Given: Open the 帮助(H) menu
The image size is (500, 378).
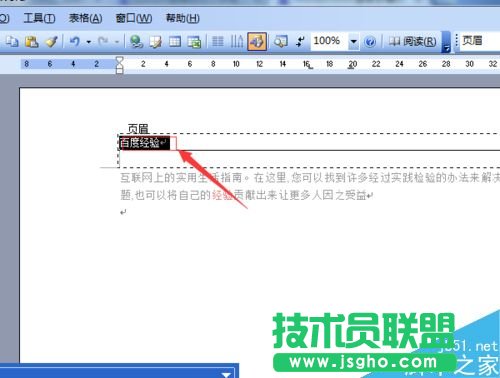Looking at the screenshot, I should pos(183,18).
